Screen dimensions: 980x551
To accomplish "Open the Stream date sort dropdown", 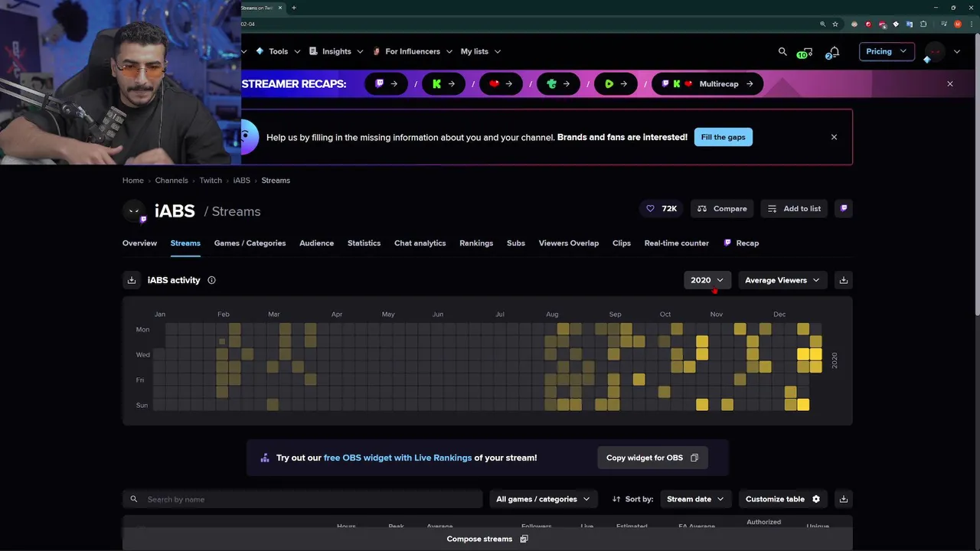I will pyautogui.click(x=696, y=499).
